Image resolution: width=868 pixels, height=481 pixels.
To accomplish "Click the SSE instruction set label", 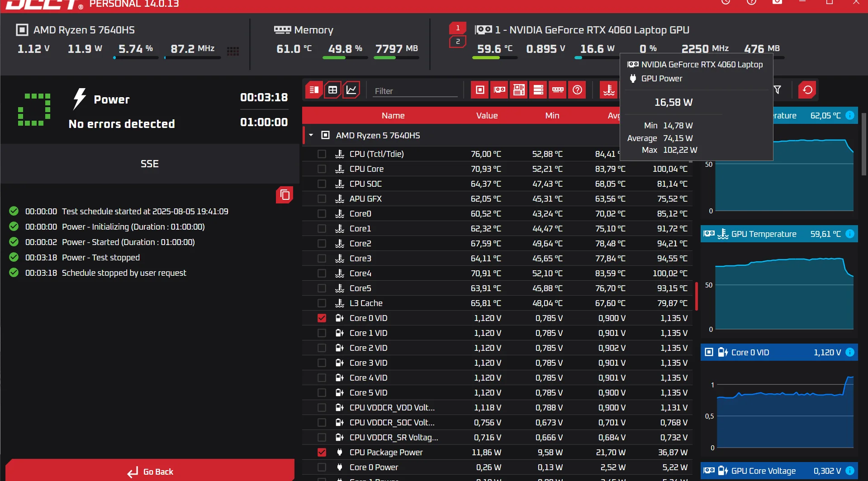I will point(150,164).
